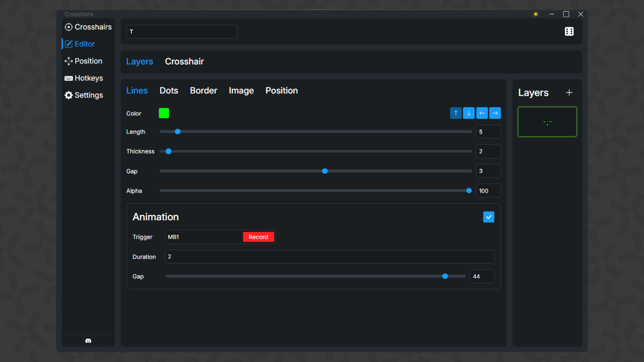Open the Border settings
This screenshot has width=644, height=362.
coord(203,90)
